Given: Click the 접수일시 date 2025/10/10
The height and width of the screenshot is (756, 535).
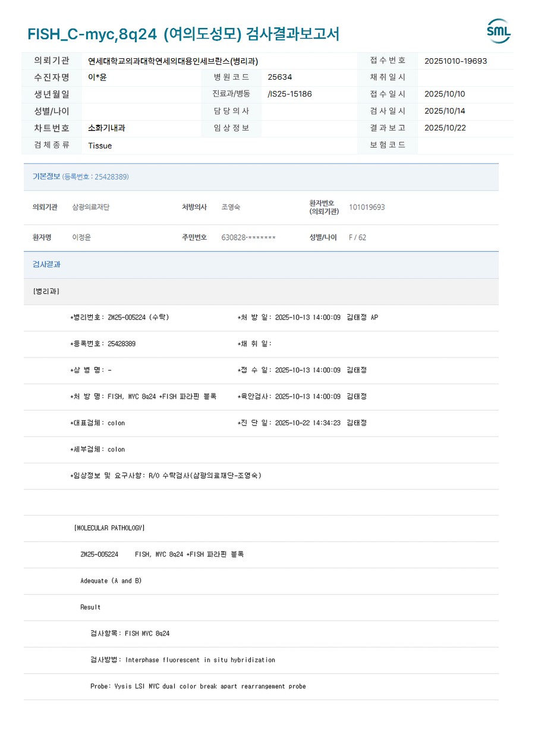Looking at the screenshot, I should pos(445,94).
